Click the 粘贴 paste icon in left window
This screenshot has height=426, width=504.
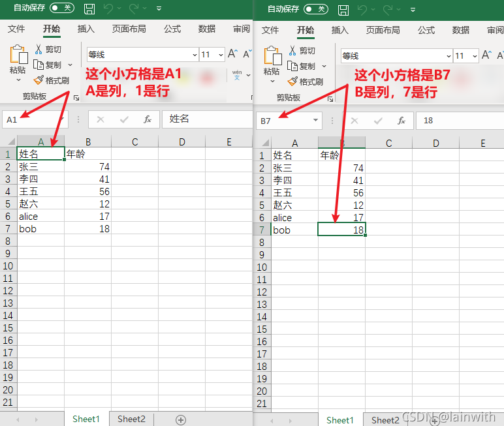pos(18,55)
